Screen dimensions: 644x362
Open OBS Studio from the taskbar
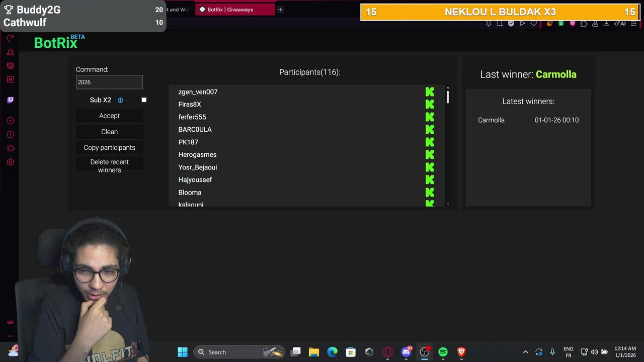pyautogui.click(x=425, y=352)
